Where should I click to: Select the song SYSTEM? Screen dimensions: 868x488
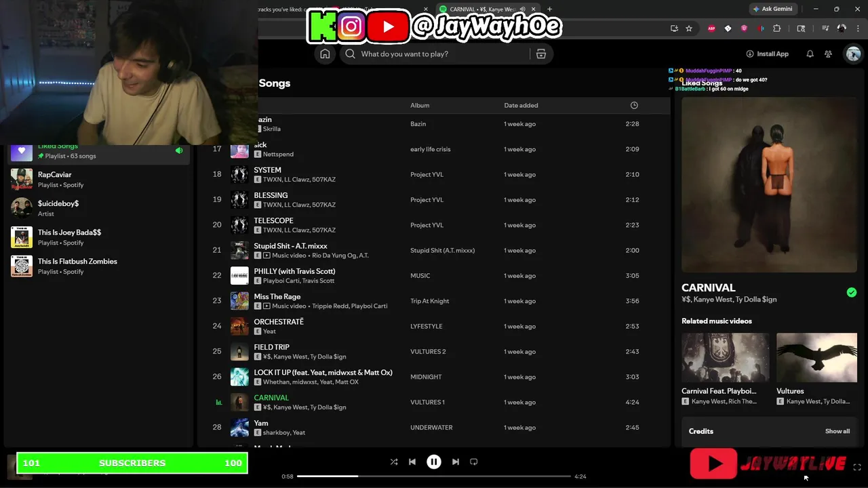click(267, 170)
